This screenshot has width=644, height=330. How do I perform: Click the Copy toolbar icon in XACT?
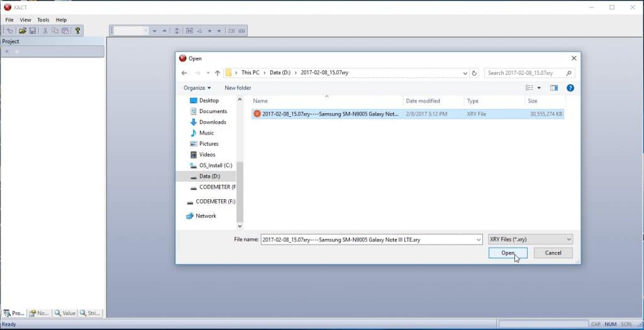tap(55, 31)
